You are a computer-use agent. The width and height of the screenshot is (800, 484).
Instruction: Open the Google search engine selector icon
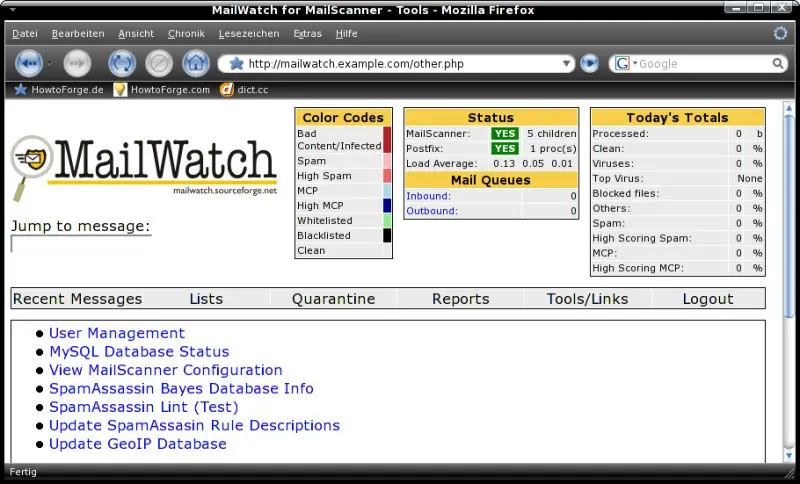[x=622, y=64]
